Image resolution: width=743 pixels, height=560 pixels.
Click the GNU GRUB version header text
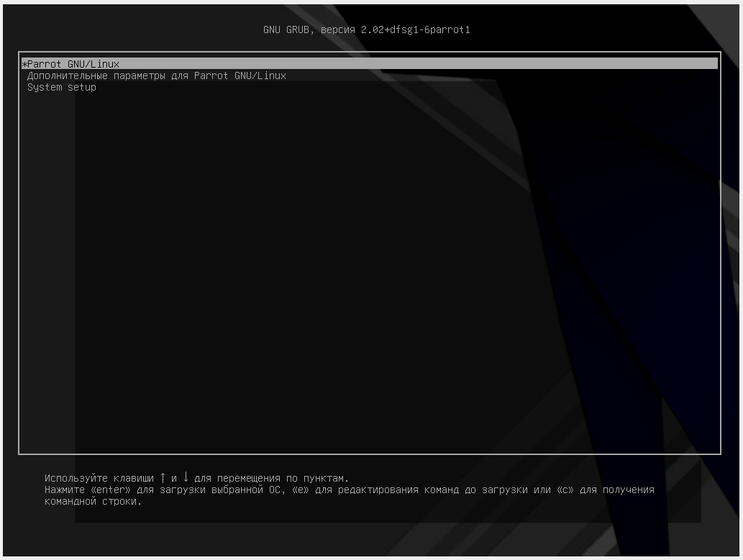click(x=367, y=30)
